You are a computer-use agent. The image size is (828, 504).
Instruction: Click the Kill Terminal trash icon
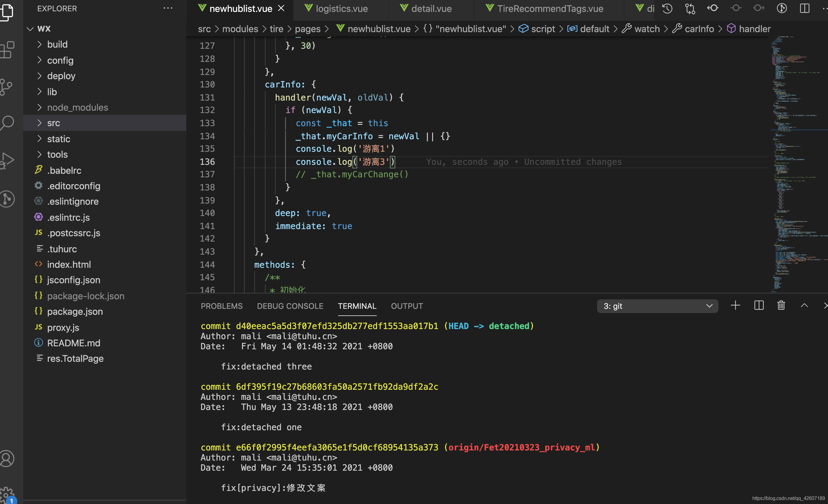pos(781,306)
